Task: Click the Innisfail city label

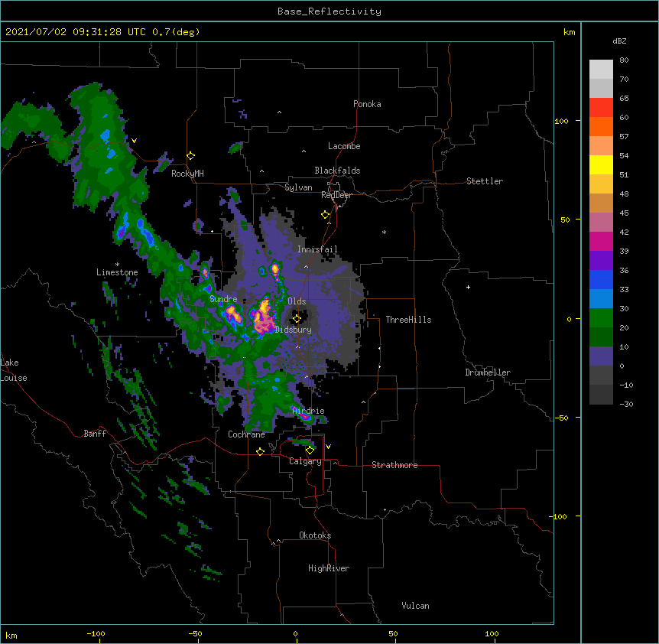Action: (317, 249)
